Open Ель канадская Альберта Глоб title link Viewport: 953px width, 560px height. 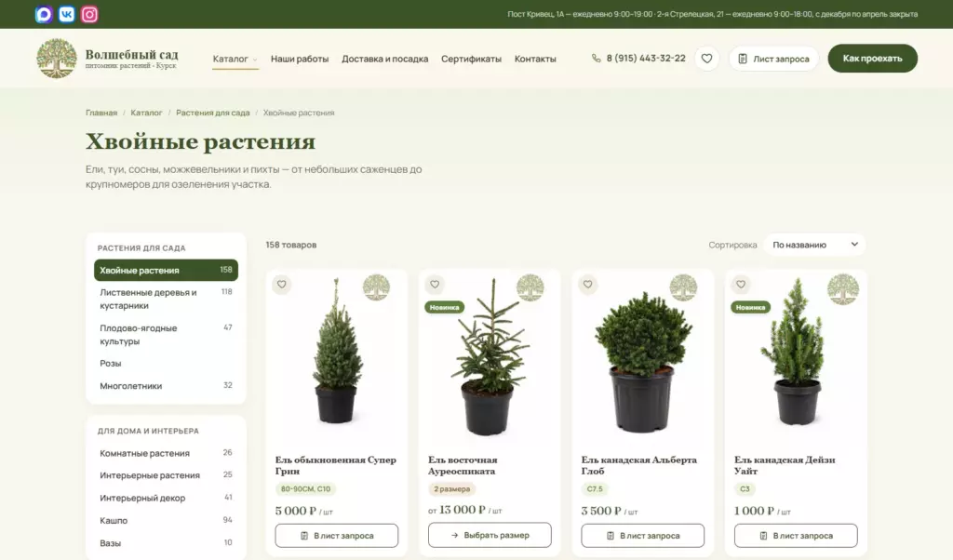(638, 465)
